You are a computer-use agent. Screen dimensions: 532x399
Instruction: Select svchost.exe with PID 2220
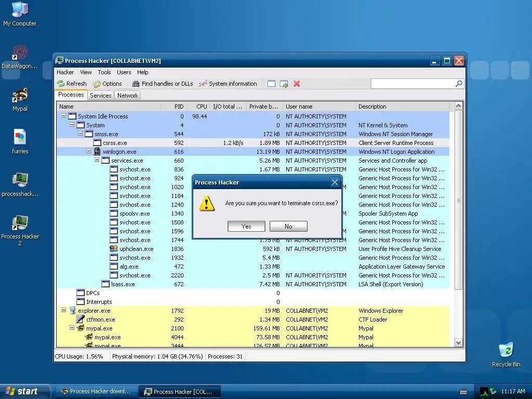(253, 275)
